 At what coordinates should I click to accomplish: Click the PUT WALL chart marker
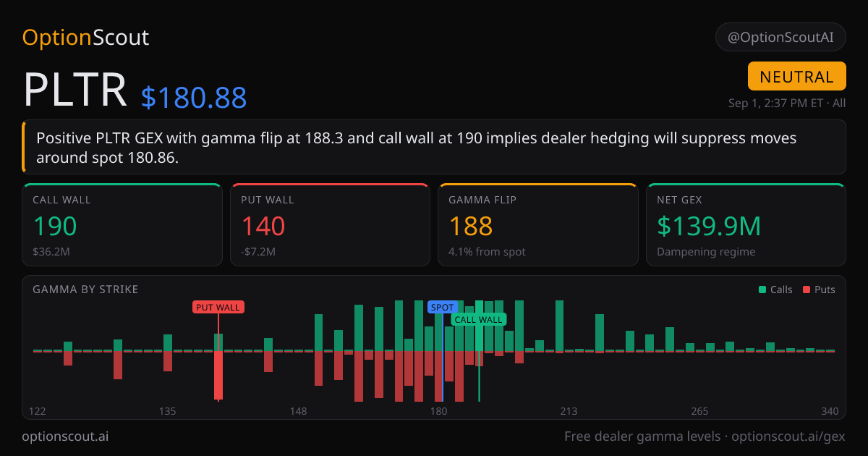point(218,307)
